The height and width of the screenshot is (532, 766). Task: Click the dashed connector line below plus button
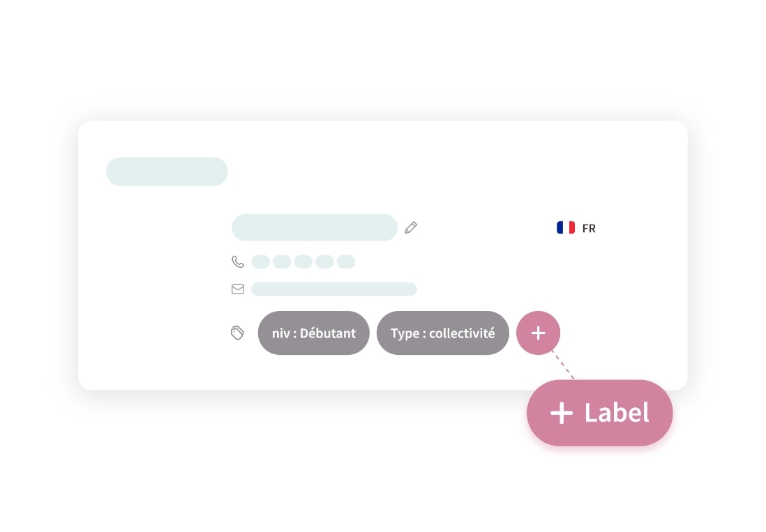pyautogui.click(x=562, y=365)
